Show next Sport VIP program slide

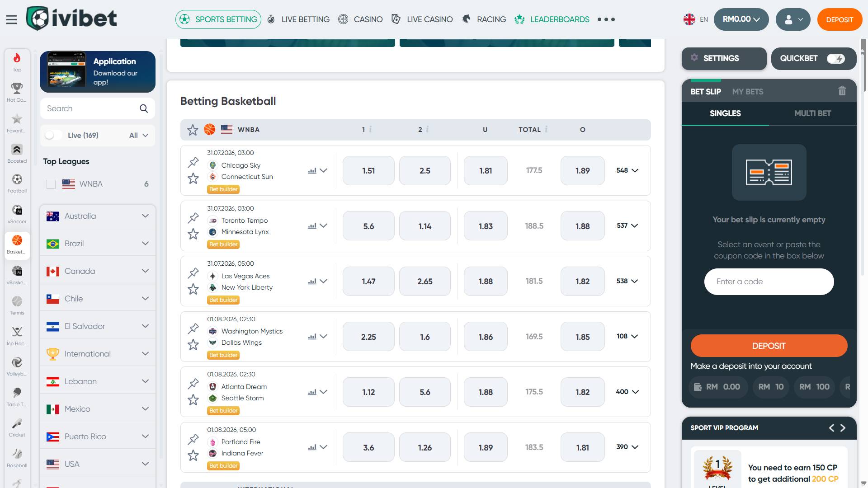click(843, 428)
